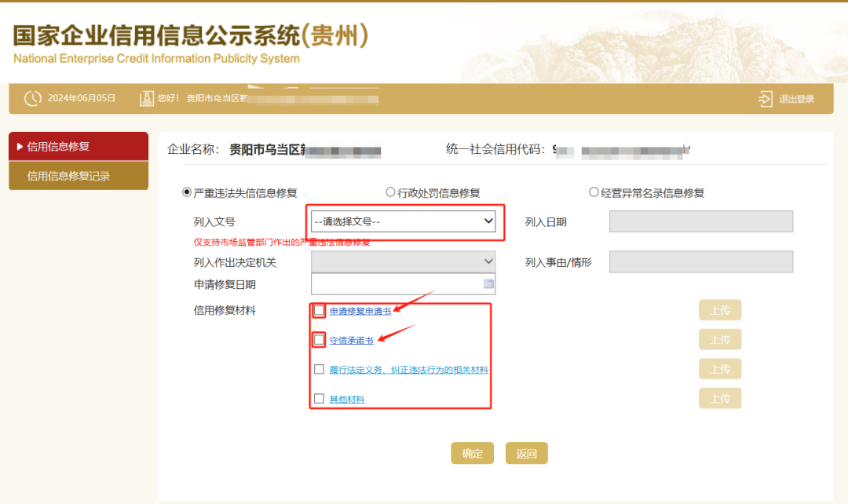Click 上传 button for 守信承诺书
Screen dimensions: 848x504
[x=720, y=340]
